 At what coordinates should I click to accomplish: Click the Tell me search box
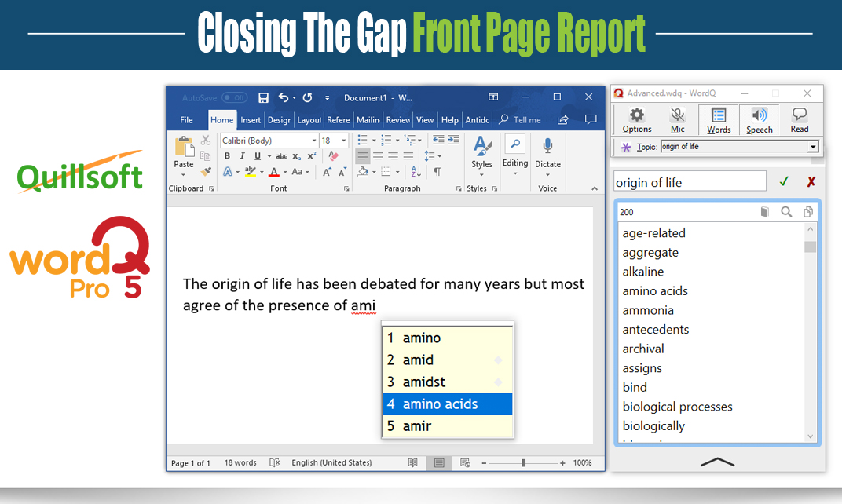(x=521, y=120)
